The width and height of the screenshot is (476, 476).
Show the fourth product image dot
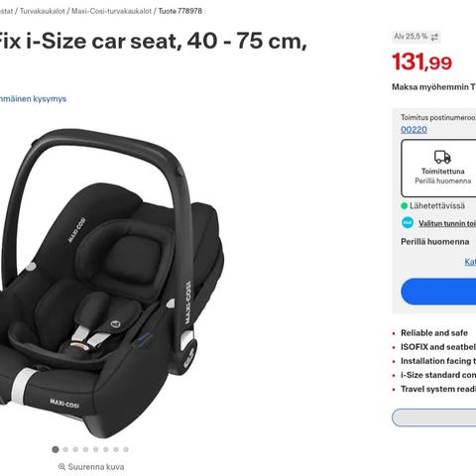point(85,449)
